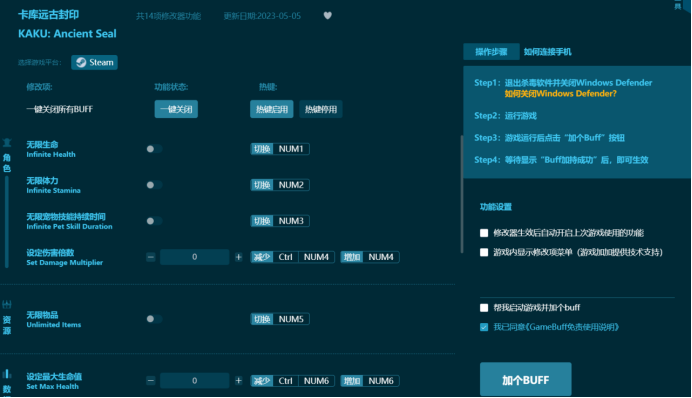Increase Set Max Health with plus
This screenshot has width=692, height=398.
point(238,381)
